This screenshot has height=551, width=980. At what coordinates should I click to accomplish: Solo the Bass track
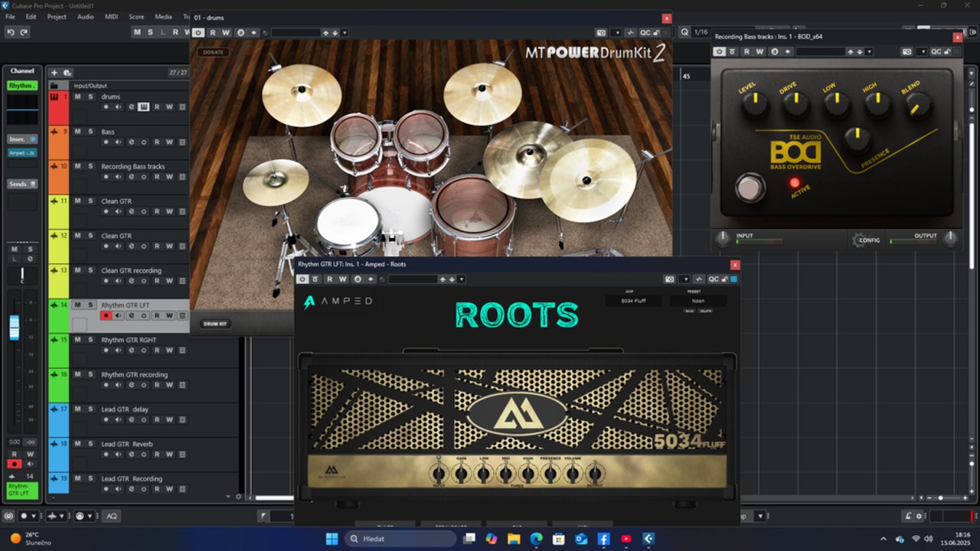click(90, 131)
